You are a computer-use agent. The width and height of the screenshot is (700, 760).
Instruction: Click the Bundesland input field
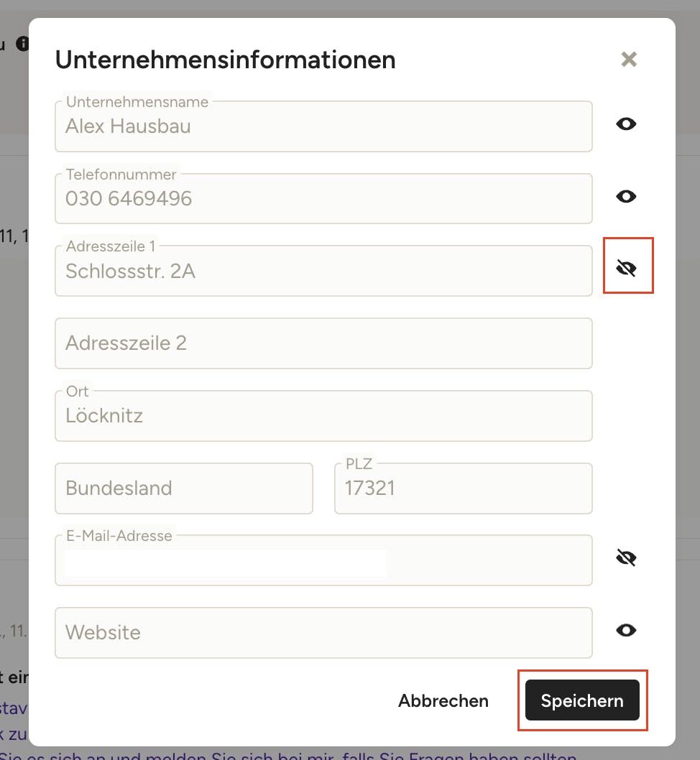(x=184, y=488)
